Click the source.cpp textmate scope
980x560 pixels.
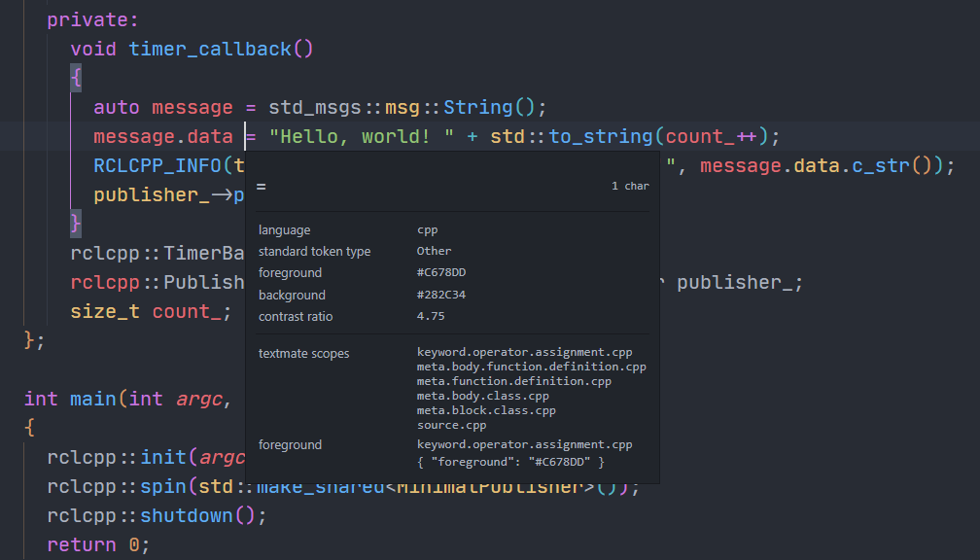pyautogui.click(x=451, y=425)
